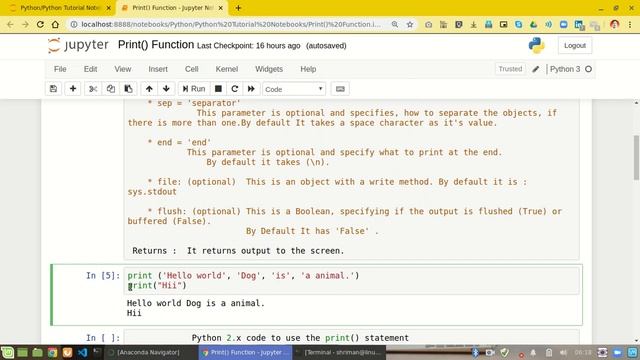Open the Chrome profile avatar
This screenshot has height=360, width=640.
(x=614, y=24)
